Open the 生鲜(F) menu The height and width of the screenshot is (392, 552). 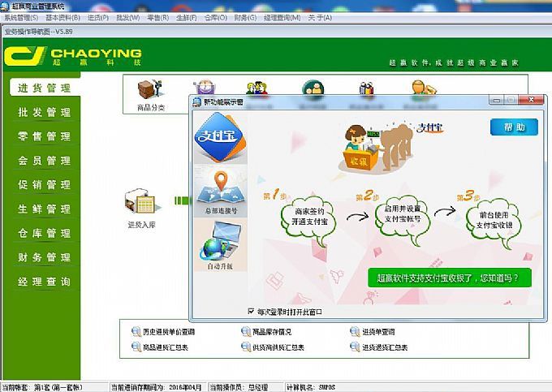pyautogui.click(x=187, y=18)
